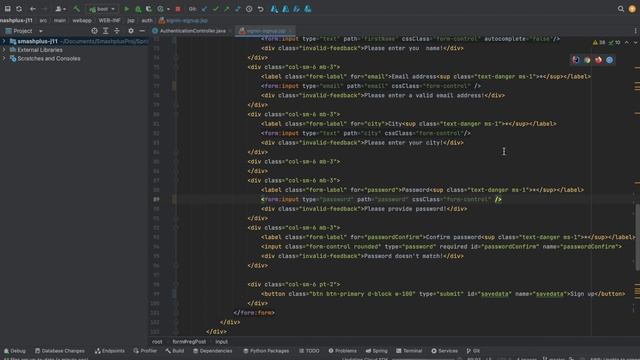Viewport: 640px width, 360px height.
Task: Click 'WEB-INF' in the navigation breadcrumb
Action: point(109,20)
